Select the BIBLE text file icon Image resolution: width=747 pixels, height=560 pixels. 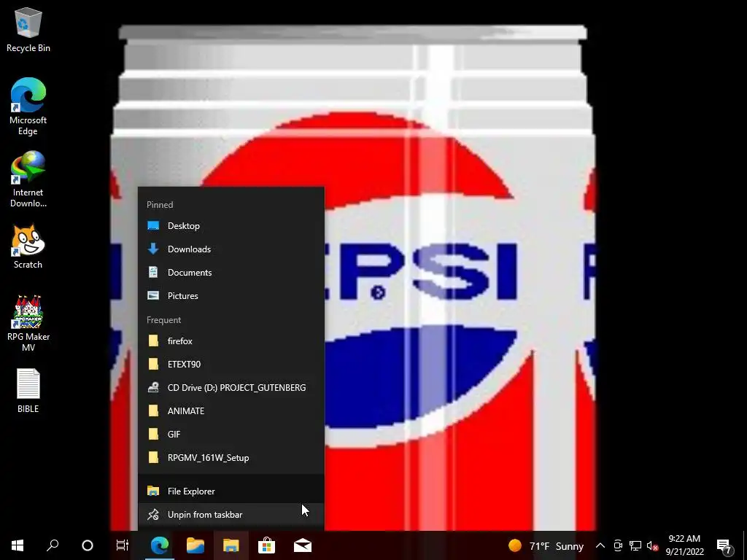coord(28,391)
